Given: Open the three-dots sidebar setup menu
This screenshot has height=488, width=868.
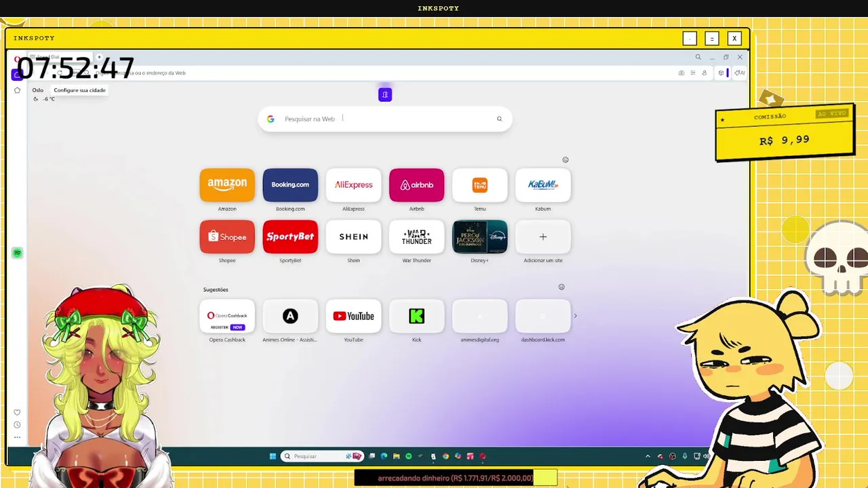Looking at the screenshot, I should point(18,437).
